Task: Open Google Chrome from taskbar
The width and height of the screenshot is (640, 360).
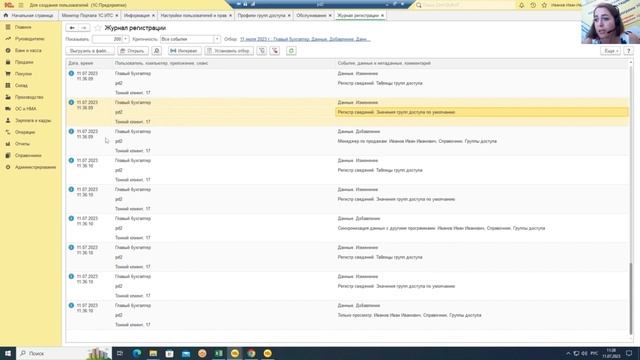Action: click(251, 353)
